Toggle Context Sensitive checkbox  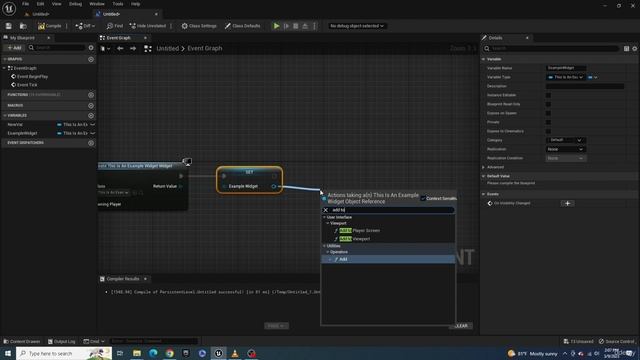pos(423,198)
